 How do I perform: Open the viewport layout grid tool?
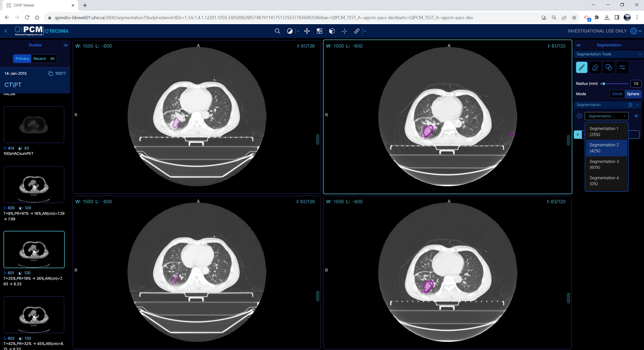point(319,31)
